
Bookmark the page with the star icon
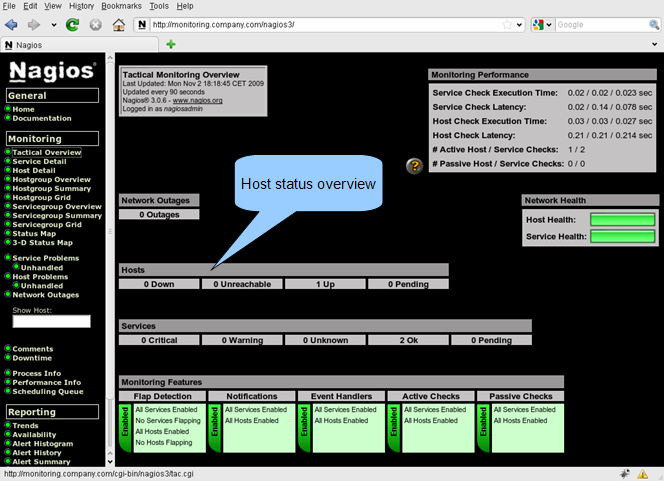point(507,25)
